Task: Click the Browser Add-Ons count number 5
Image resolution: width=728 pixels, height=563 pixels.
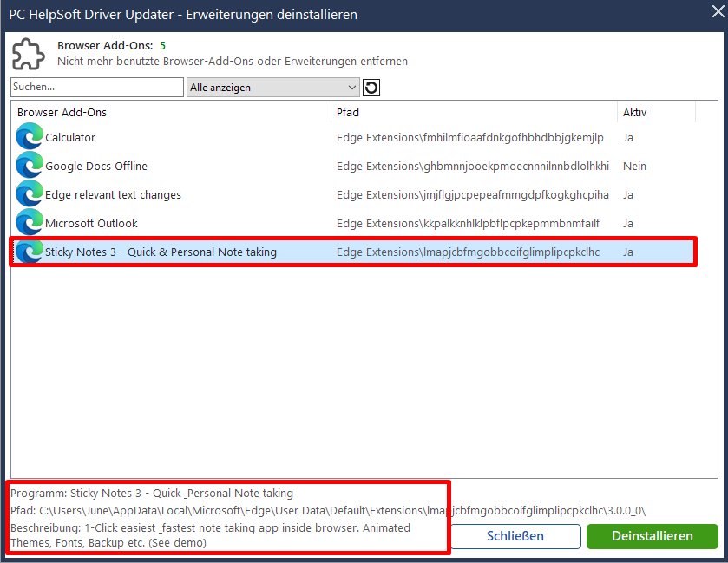Action: click(162, 45)
